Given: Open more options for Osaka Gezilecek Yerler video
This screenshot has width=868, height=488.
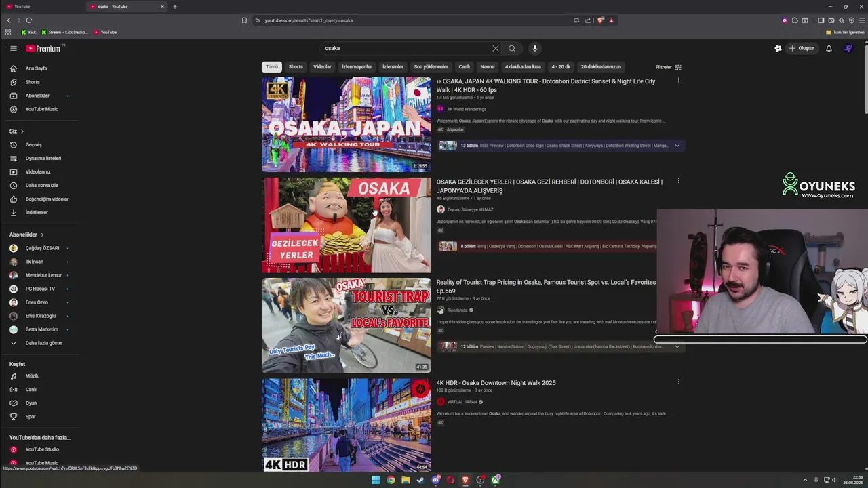Looking at the screenshot, I should (678, 181).
